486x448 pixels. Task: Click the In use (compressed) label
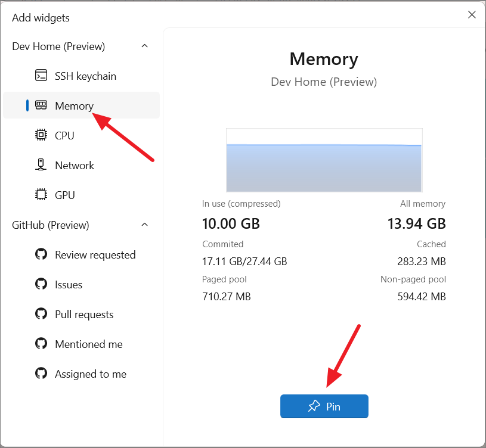(x=241, y=204)
